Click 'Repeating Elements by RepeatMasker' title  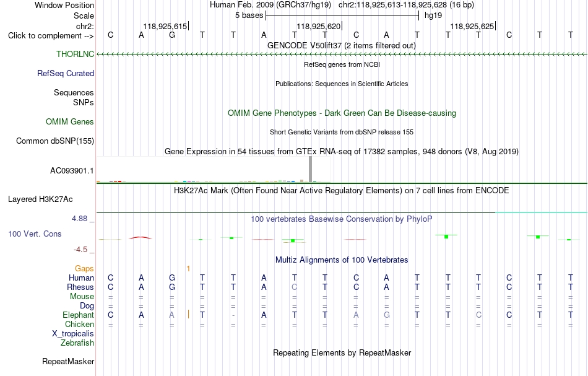coord(342,352)
